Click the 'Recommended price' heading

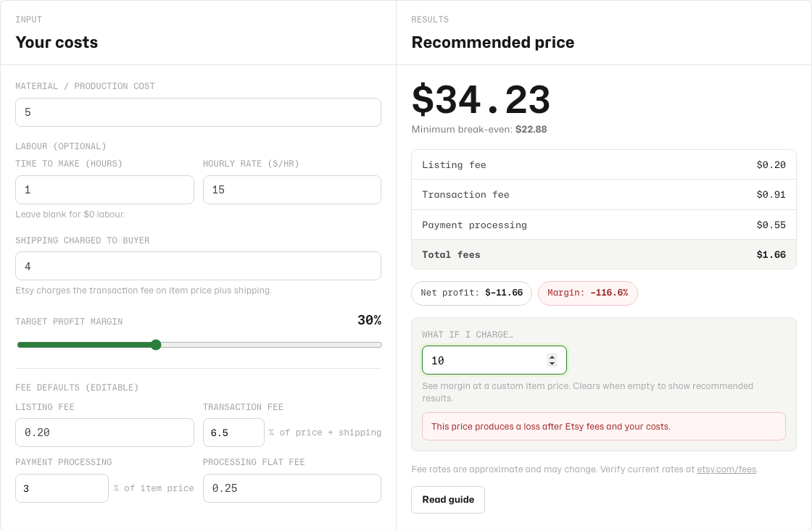click(493, 43)
